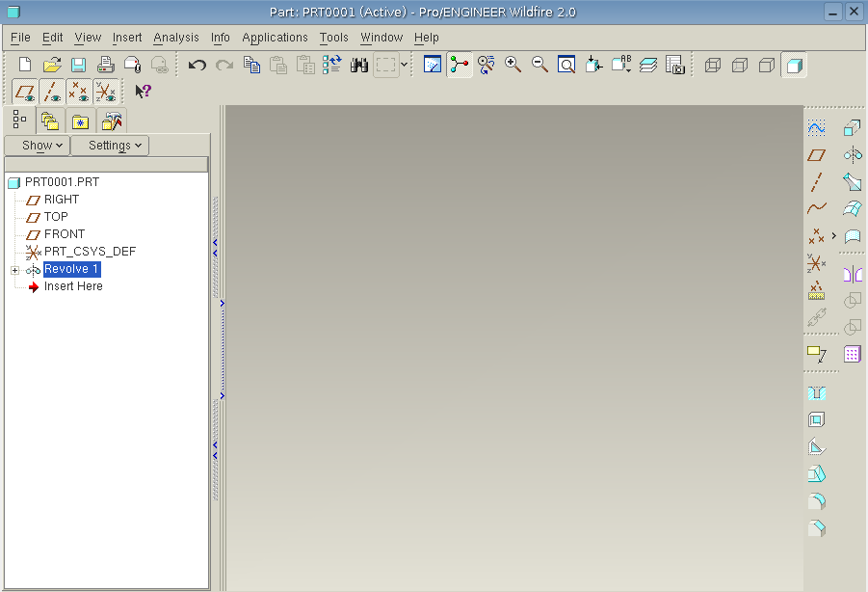Click the Regenerate model icon

click(332, 65)
